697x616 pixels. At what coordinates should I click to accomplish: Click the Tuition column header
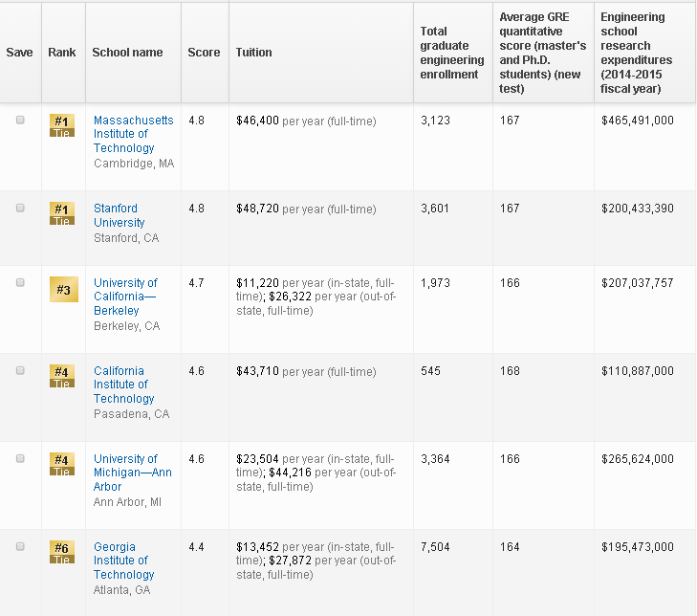[x=254, y=53]
